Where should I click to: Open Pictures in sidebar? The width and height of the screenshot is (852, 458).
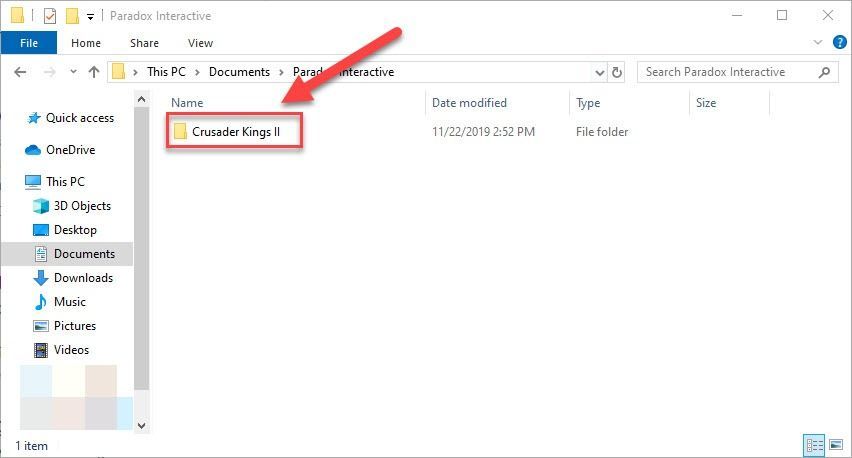point(74,325)
